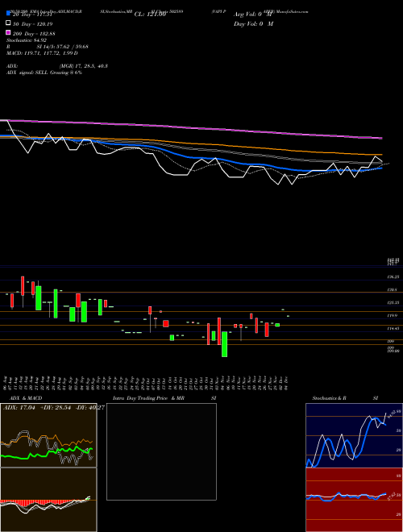Viewport: 403px width, 532px height.
Task: Click the 114.43 price axis label
Action: click(393, 328)
